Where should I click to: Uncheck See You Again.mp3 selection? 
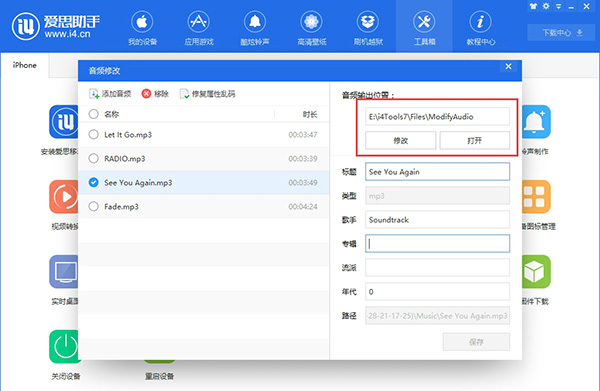93,182
